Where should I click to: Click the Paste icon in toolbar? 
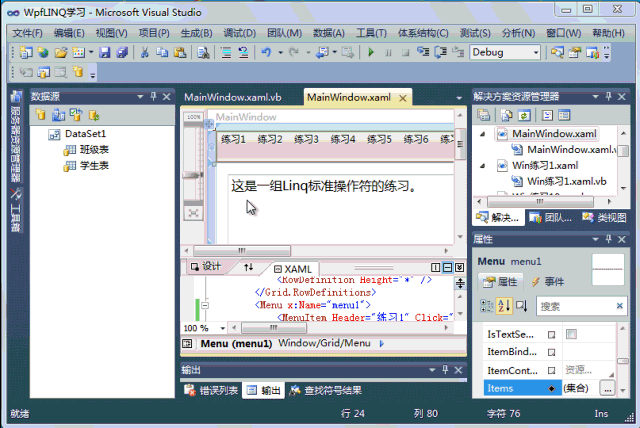180,52
